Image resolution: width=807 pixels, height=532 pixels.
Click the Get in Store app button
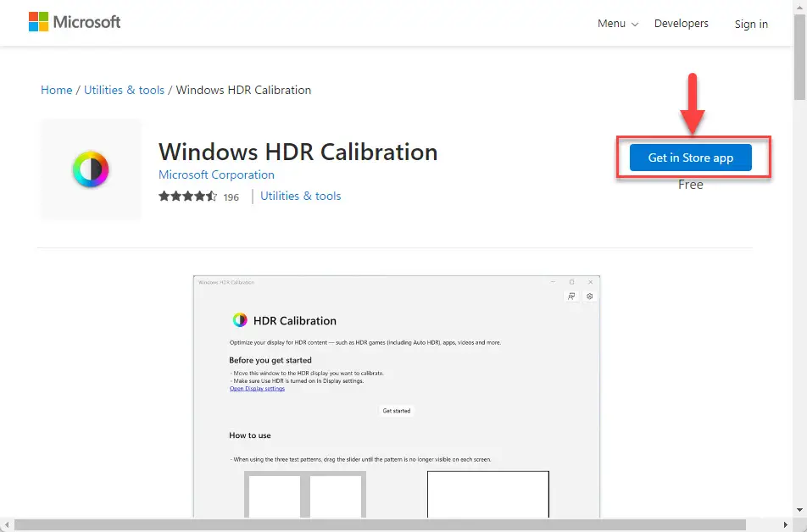(x=691, y=158)
